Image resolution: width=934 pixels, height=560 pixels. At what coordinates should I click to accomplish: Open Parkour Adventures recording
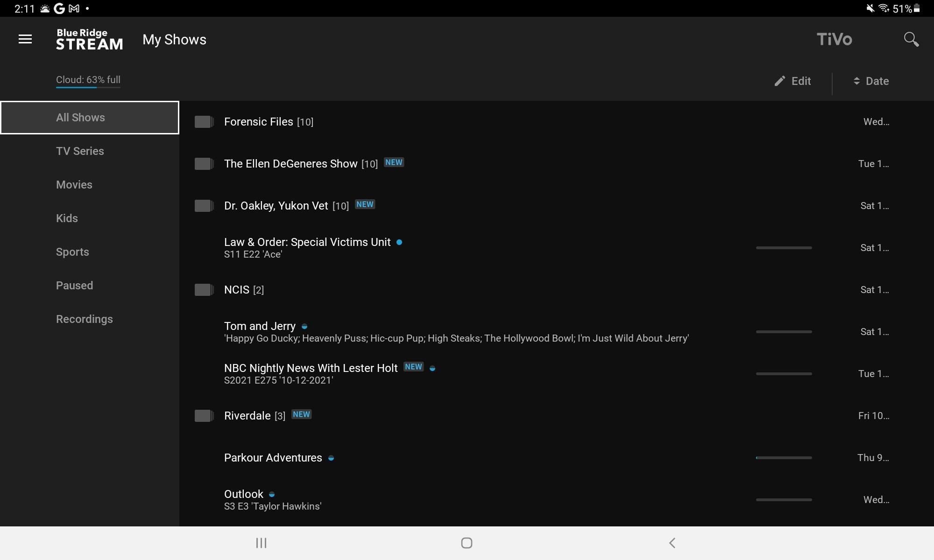tap(273, 458)
